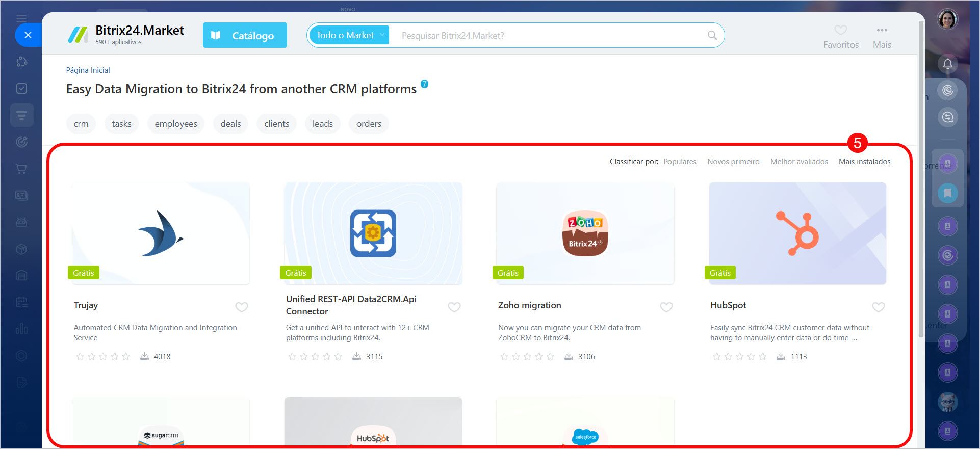980x449 pixels.
Task: Click the vertical scrollbar of the Market panel
Action: (x=921, y=179)
